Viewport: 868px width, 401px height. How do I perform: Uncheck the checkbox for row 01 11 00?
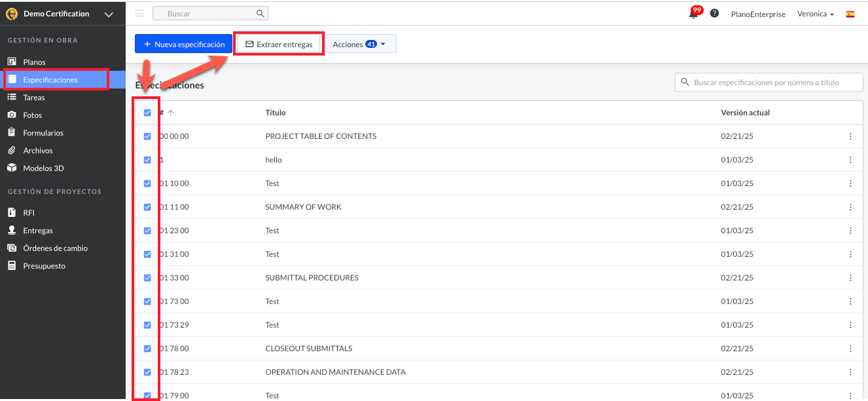click(147, 207)
